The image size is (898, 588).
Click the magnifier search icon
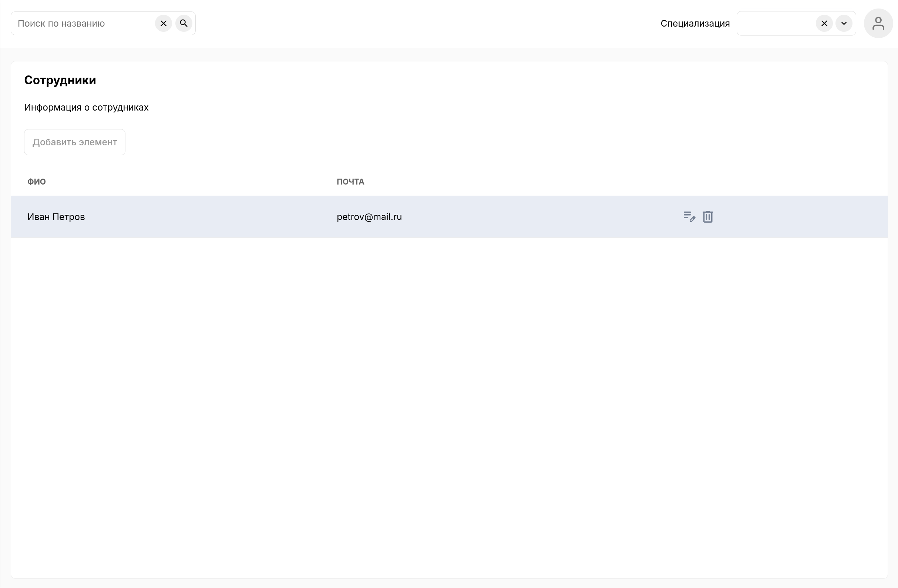click(x=184, y=23)
